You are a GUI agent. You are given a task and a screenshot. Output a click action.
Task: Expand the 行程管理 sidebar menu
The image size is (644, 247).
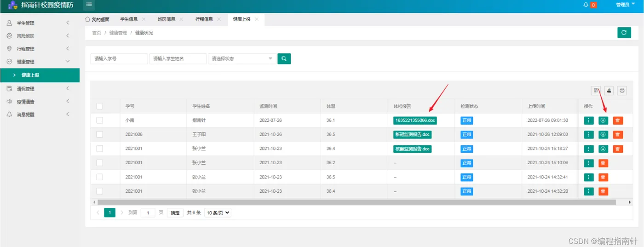[x=40, y=49]
